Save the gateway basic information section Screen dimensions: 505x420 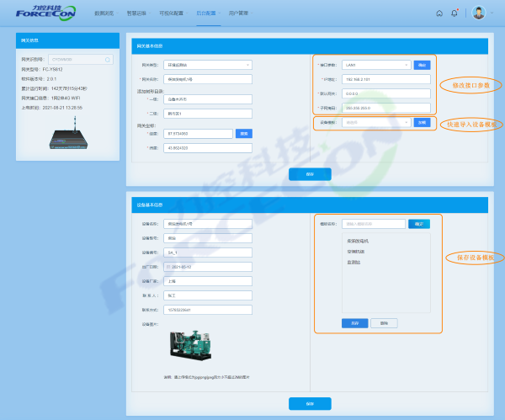pyautogui.click(x=310, y=174)
